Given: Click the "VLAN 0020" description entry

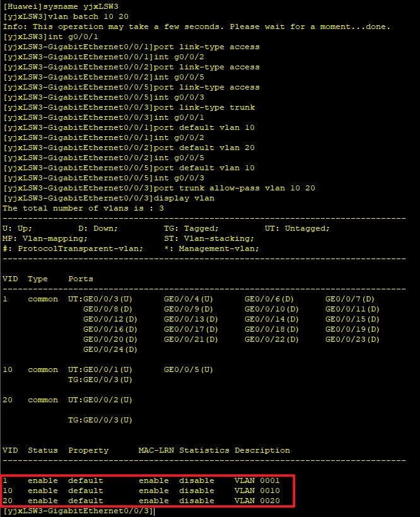Looking at the screenshot, I should [x=257, y=501].
